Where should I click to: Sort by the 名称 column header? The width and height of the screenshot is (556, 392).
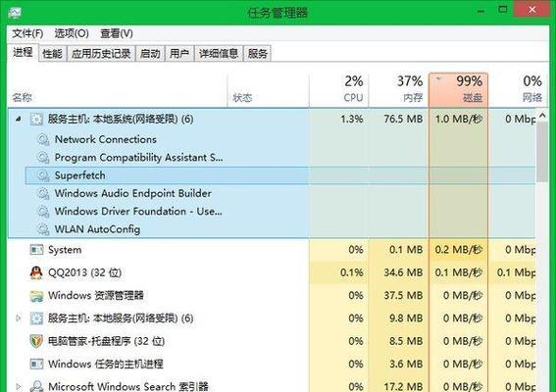point(117,90)
